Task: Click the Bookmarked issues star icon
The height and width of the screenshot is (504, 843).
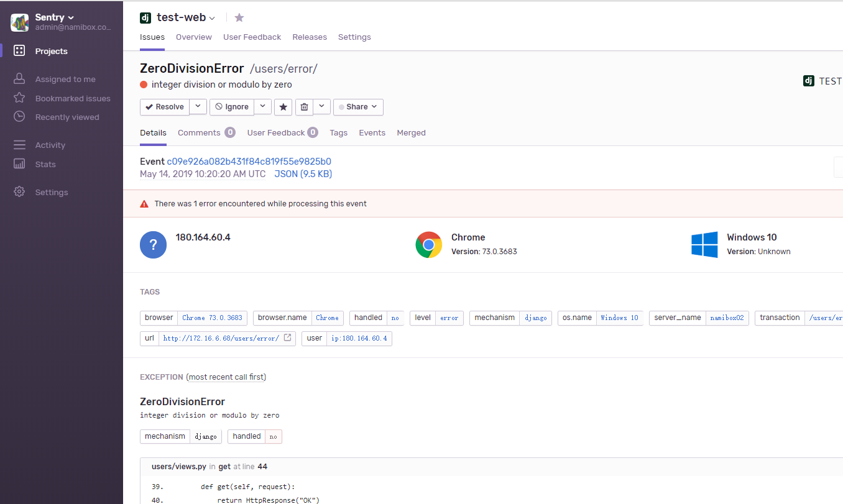Action: point(19,98)
